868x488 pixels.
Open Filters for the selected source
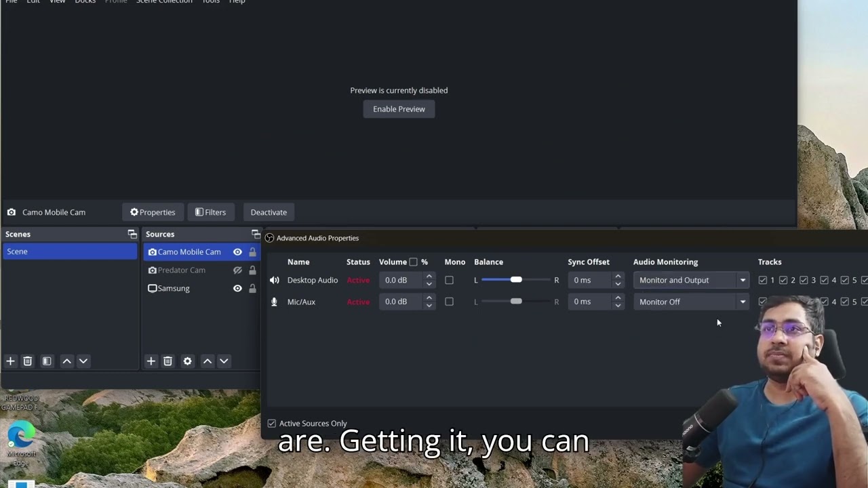(210, 212)
